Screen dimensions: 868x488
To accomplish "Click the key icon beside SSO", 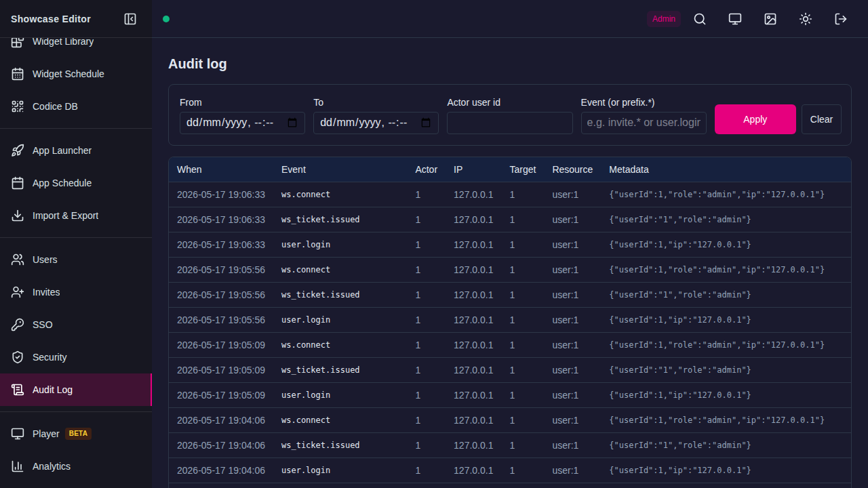I will coord(18,325).
